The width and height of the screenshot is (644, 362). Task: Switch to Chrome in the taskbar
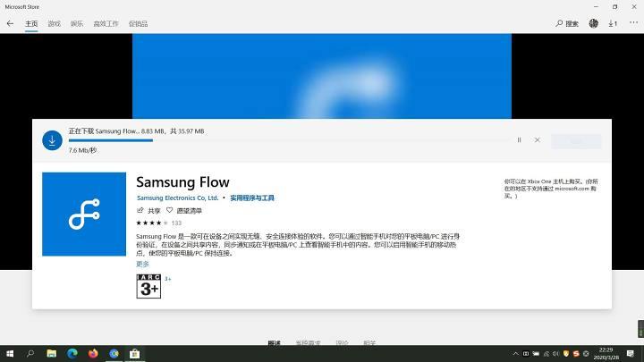click(114, 353)
